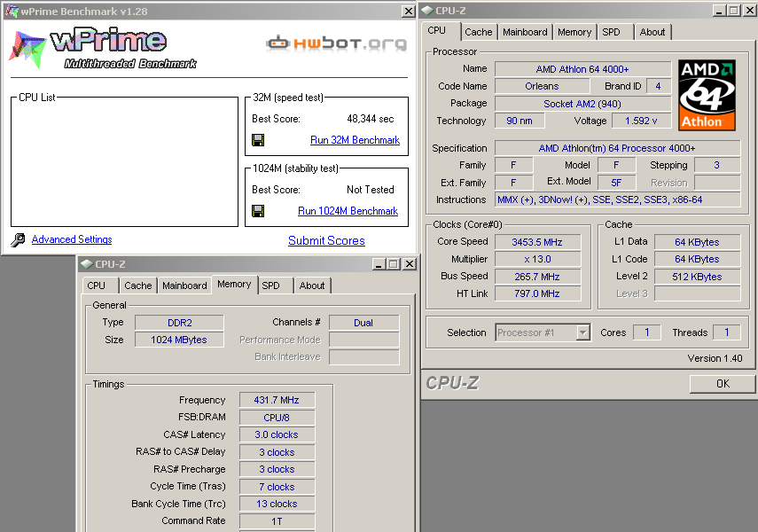Run the 32M speed test benchmark

tap(355, 140)
